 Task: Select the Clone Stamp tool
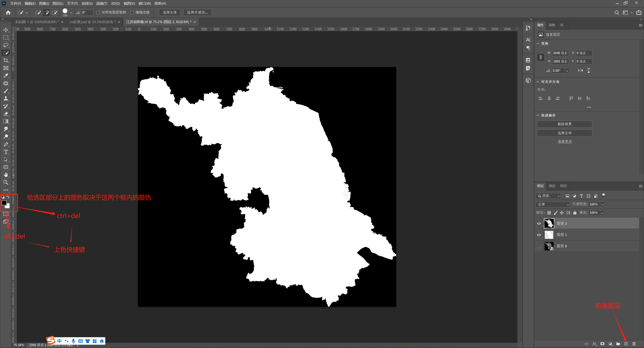pyautogui.click(x=6, y=99)
